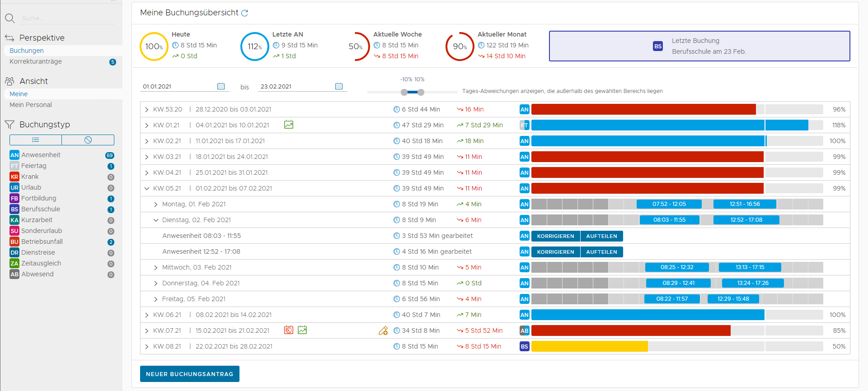Screen dimensions: 868x391
Task: Deselect all booking types with the ban icon
Action: [x=88, y=140]
